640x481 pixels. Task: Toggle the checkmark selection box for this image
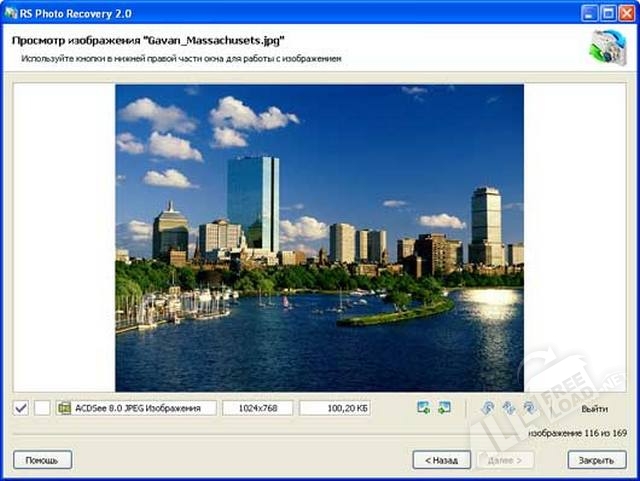pyautogui.click(x=21, y=408)
